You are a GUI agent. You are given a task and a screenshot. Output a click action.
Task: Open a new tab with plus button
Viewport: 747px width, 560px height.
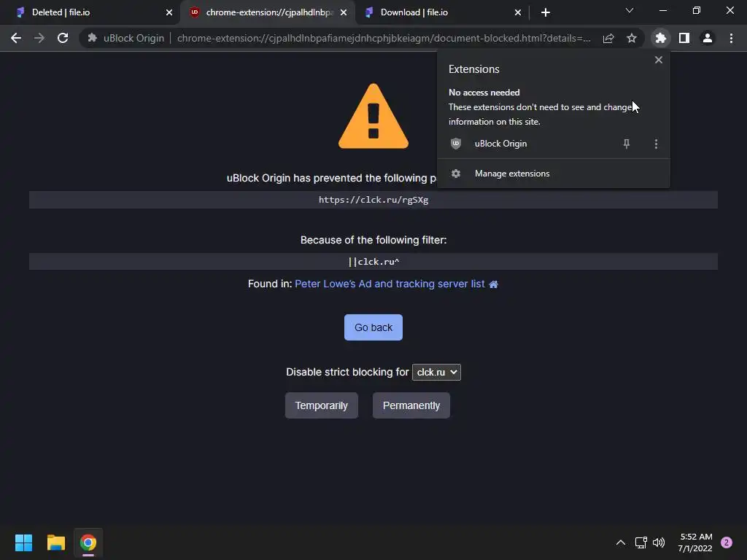[x=546, y=12]
